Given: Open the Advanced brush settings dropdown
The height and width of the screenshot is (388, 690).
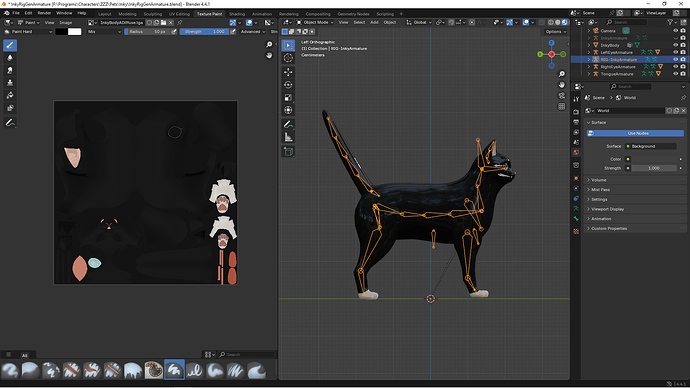Looking at the screenshot, I should click(x=253, y=32).
